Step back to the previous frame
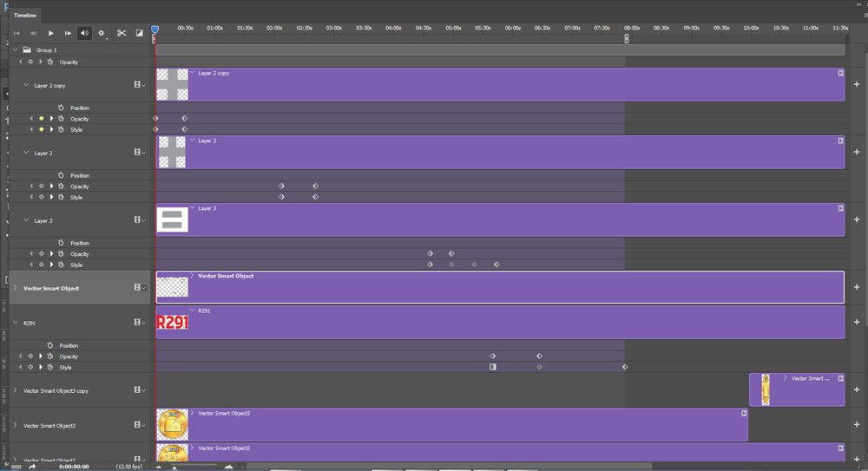868x471 pixels. coord(33,33)
